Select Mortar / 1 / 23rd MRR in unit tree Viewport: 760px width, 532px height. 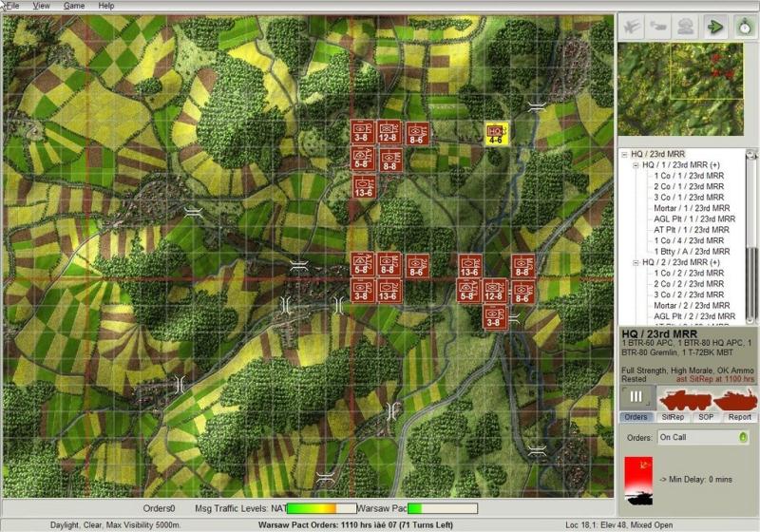pos(692,208)
